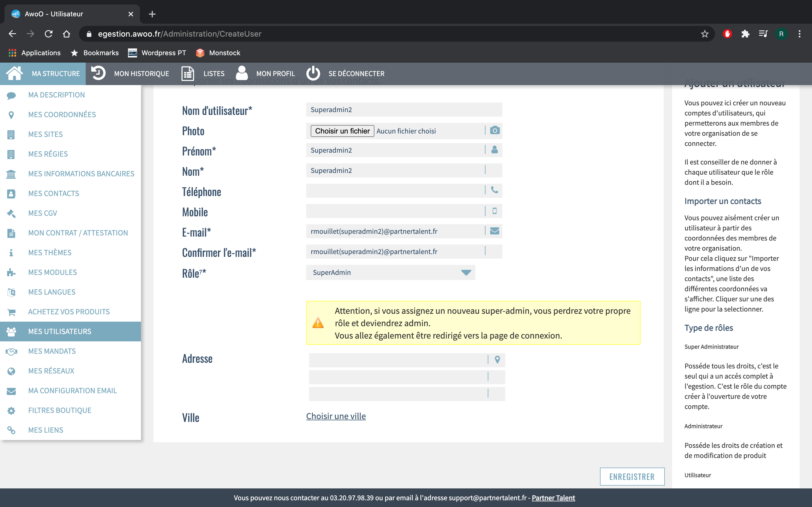Click the camera icon in Photo field
The height and width of the screenshot is (507, 812).
click(x=495, y=130)
